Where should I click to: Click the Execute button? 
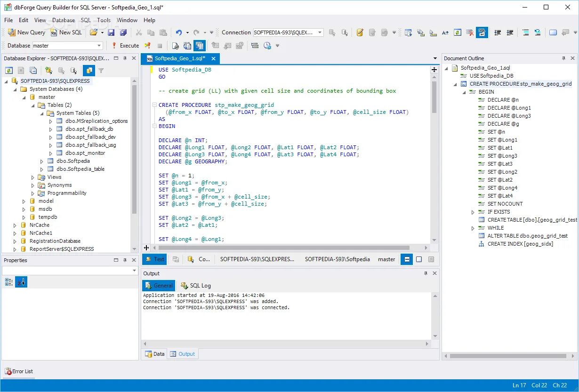[x=125, y=46]
